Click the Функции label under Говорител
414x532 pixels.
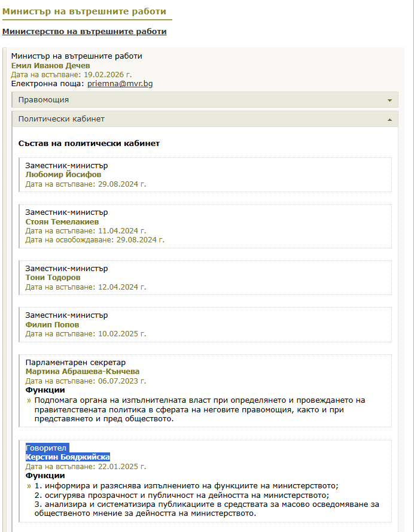pyautogui.click(x=45, y=476)
